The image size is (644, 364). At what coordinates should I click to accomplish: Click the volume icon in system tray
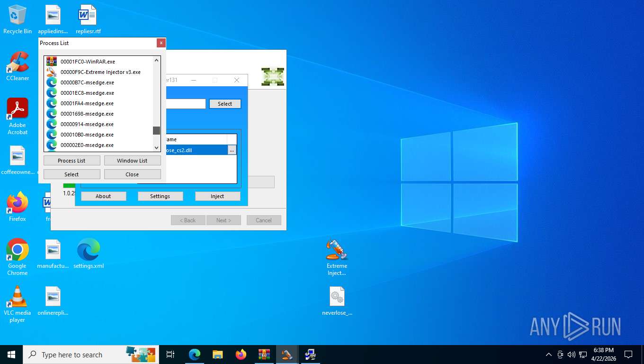pyautogui.click(x=572, y=355)
